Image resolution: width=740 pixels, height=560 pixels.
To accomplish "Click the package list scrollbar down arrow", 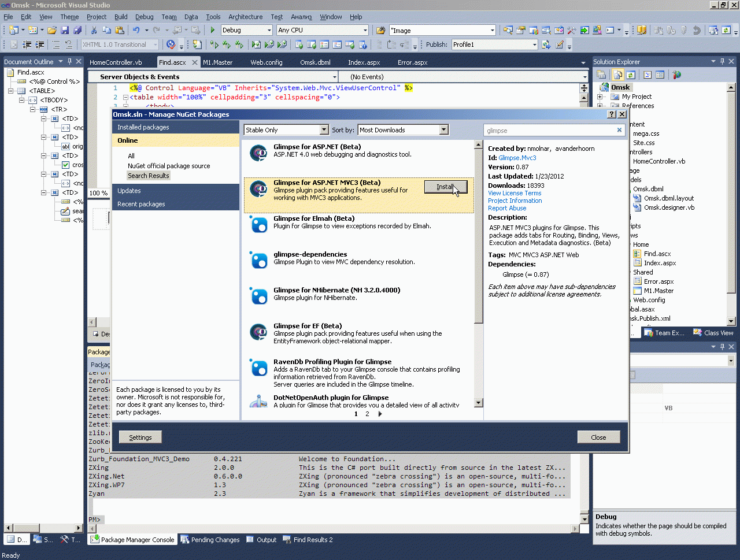I will (x=478, y=403).
